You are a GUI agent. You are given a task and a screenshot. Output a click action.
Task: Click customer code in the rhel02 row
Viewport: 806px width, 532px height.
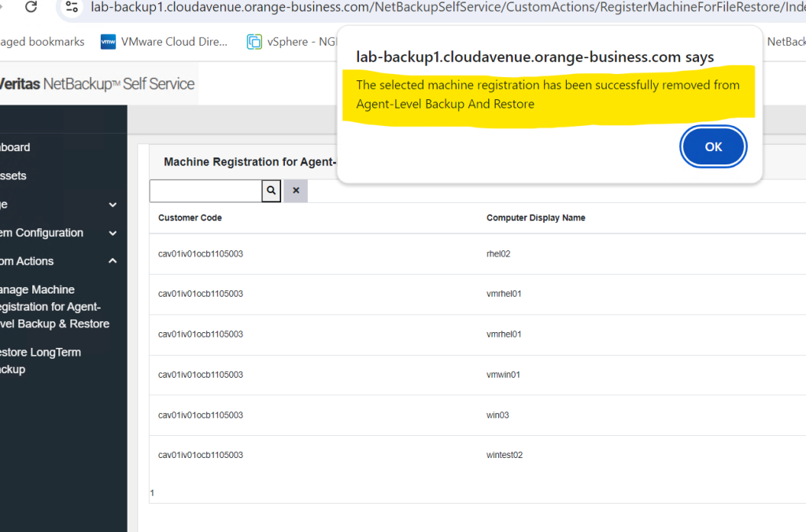point(201,254)
